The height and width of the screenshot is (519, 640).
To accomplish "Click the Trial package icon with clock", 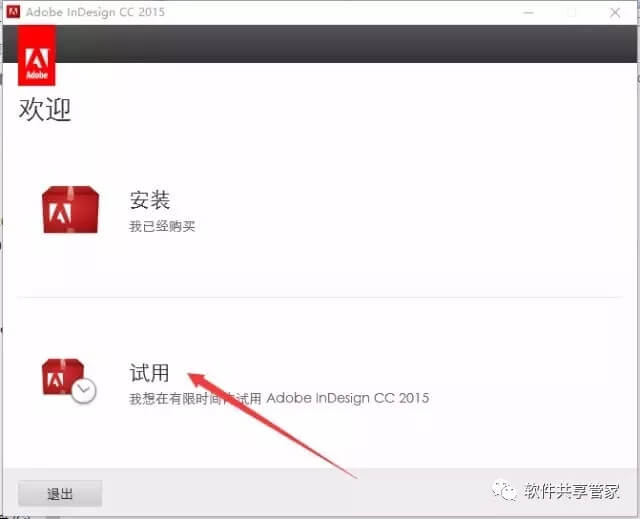I will coord(69,381).
